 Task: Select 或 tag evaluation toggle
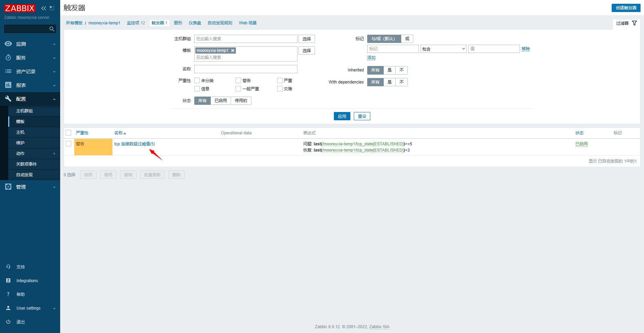pos(407,39)
